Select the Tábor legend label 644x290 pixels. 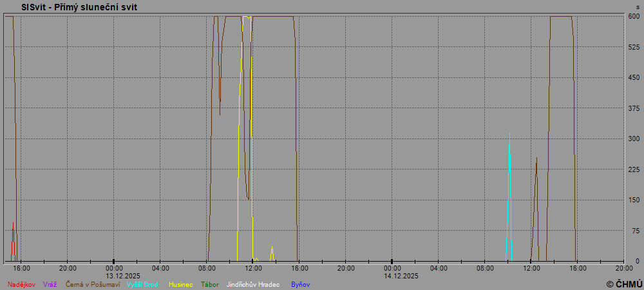click(x=210, y=284)
